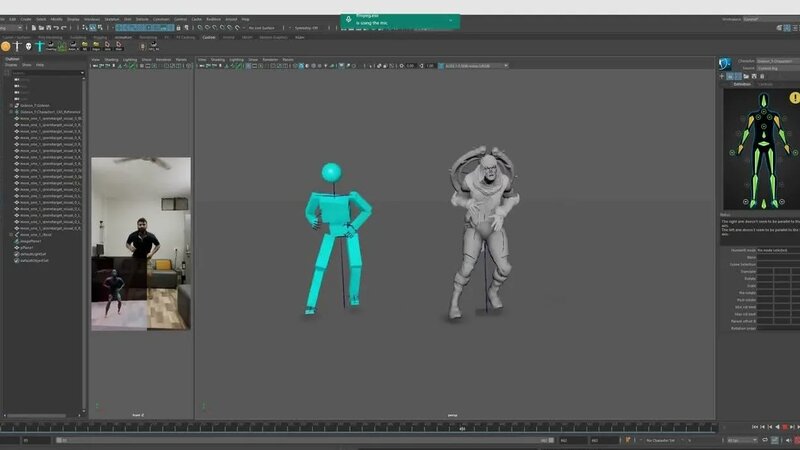Viewport: 800px width, 450px height.
Task: Click the orange circle shelf icon
Action: point(6,46)
